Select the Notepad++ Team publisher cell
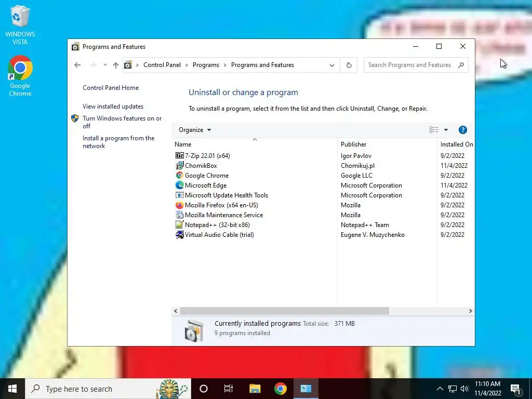Screen dimensions: 532x399 (x=365, y=225)
